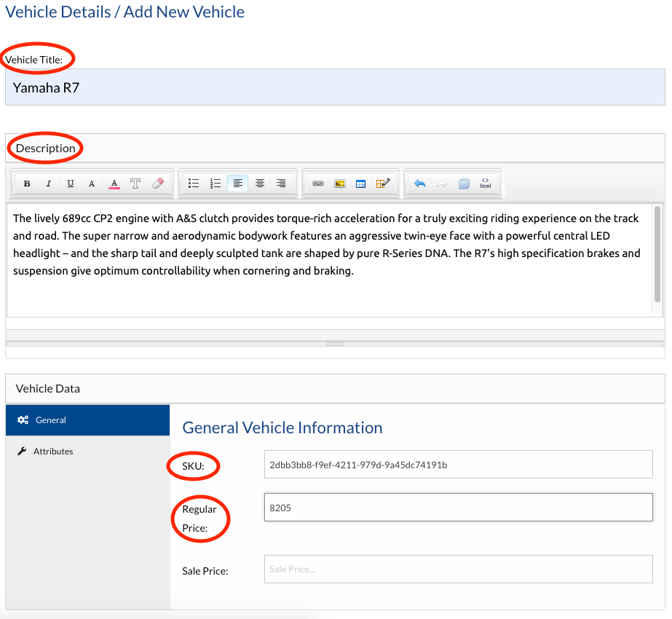Viewport: 672px width, 619px height.
Task: Switch to the Attributes tab
Action: click(87, 452)
